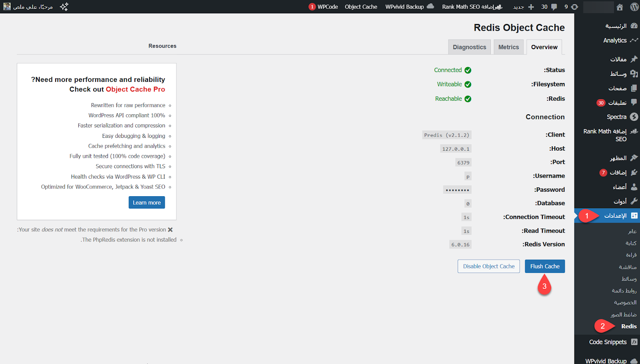Click the WordPress logo icon in admin bar
The image size is (640, 364).
[x=634, y=7]
